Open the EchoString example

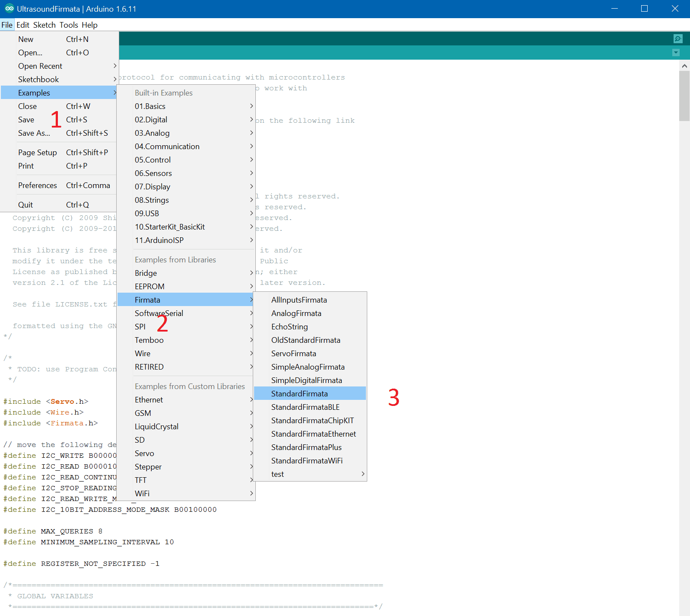pyautogui.click(x=310, y=327)
